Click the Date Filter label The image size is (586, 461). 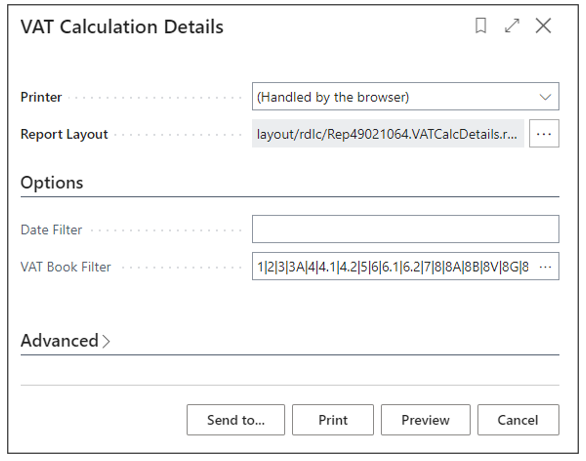(51, 229)
